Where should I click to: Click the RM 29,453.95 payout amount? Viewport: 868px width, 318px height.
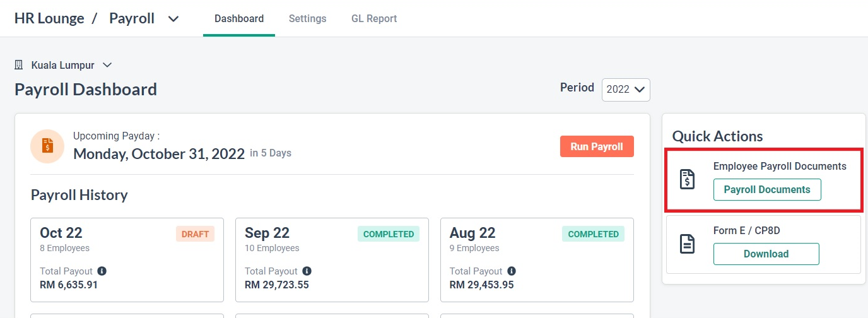click(x=482, y=285)
